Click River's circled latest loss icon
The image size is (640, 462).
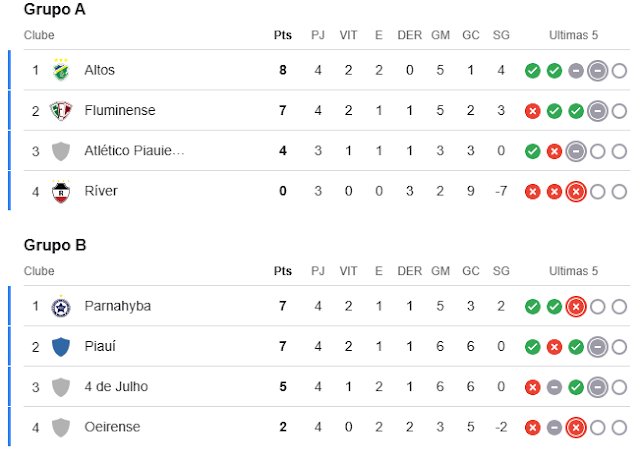click(x=575, y=191)
